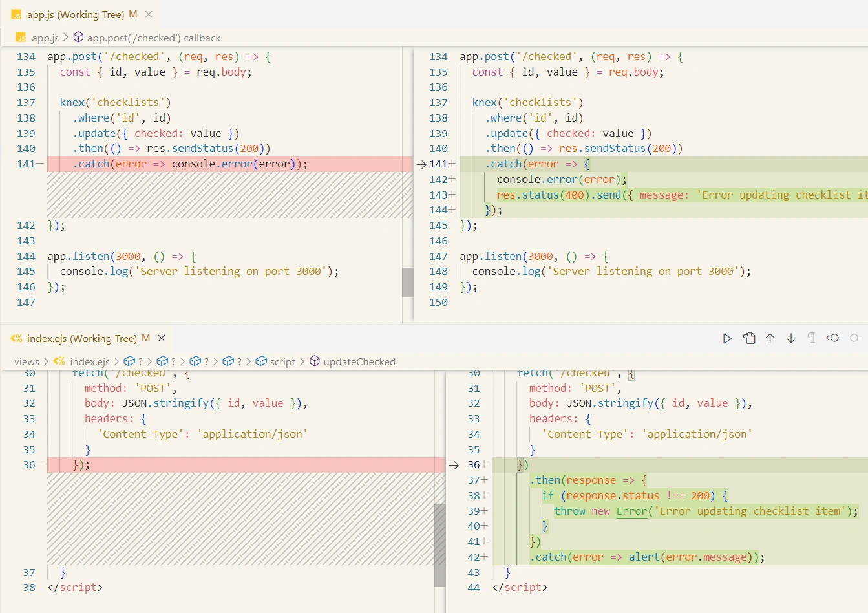Click 'if (response.status !== 200) {' line
This screenshot has width=868, height=613.
point(635,496)
